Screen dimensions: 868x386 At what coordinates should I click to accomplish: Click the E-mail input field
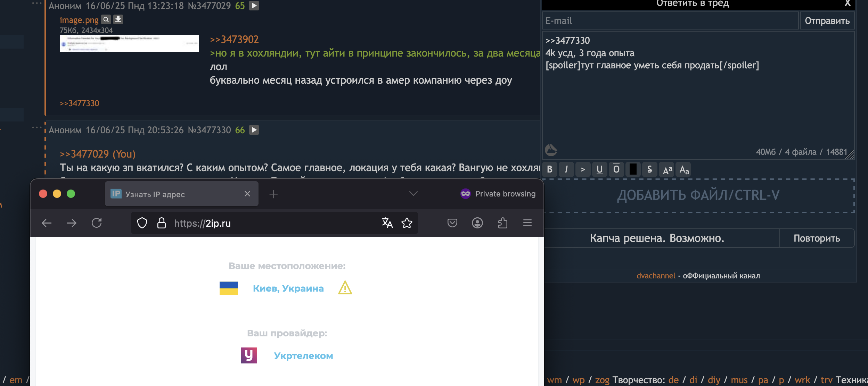pyautogui.click(x=670, y=21)
